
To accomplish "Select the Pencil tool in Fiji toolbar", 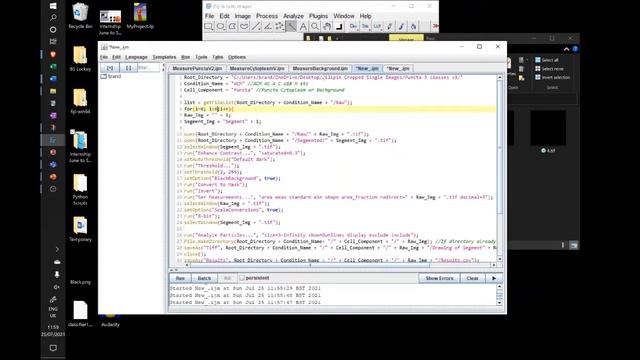I will 389,27.
